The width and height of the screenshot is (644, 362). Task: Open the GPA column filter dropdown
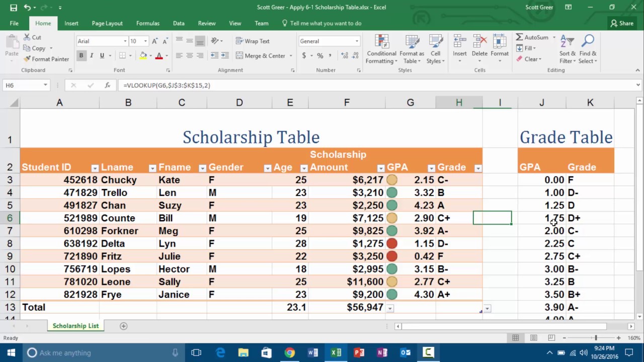tap(431, 168)
